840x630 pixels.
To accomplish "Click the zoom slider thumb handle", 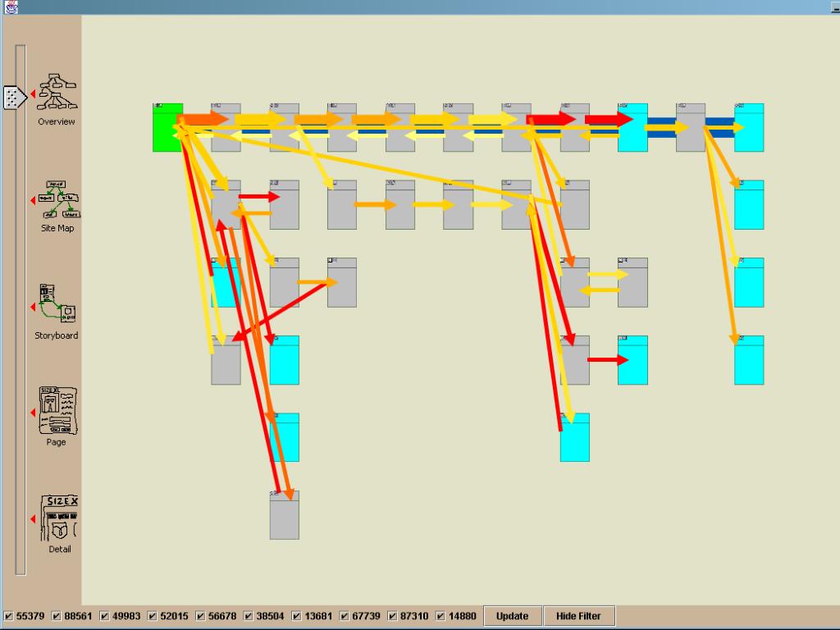I will (x=15, y=98).
